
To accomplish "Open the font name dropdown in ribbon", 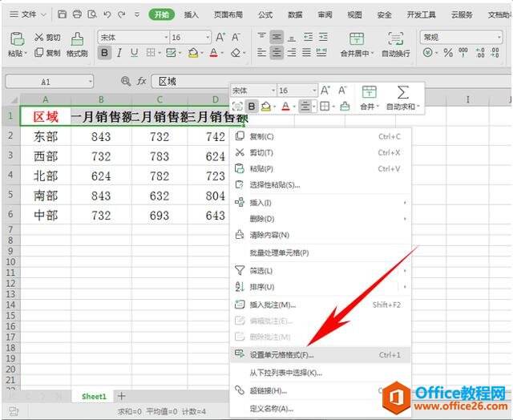I will click(166, 38).
